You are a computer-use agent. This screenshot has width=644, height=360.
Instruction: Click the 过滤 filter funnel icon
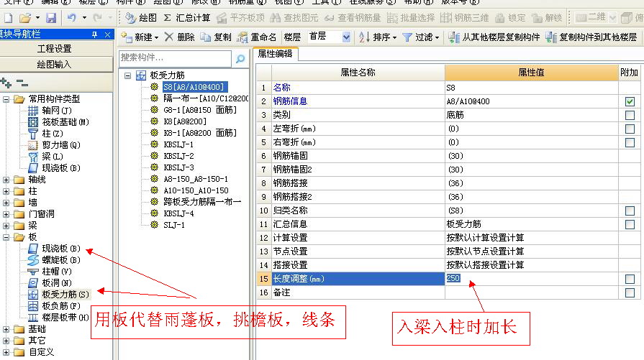[407, 37]
